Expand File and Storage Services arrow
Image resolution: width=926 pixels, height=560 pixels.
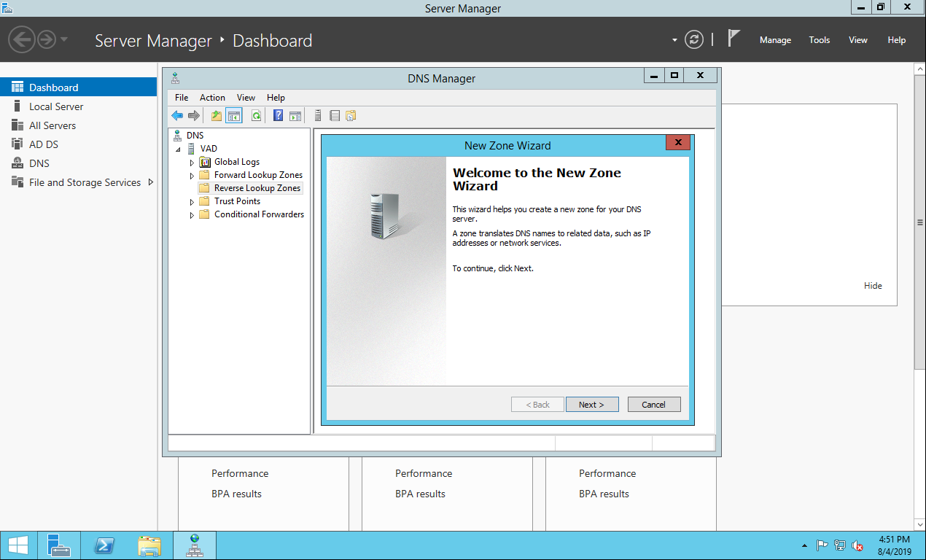coord(151,182)
